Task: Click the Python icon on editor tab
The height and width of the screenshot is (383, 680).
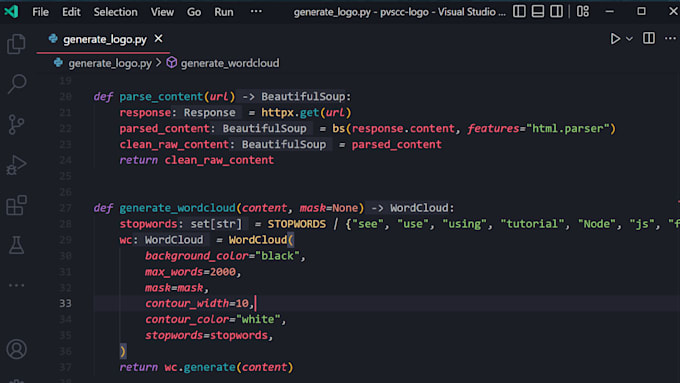Action: [x=53, y=39]
